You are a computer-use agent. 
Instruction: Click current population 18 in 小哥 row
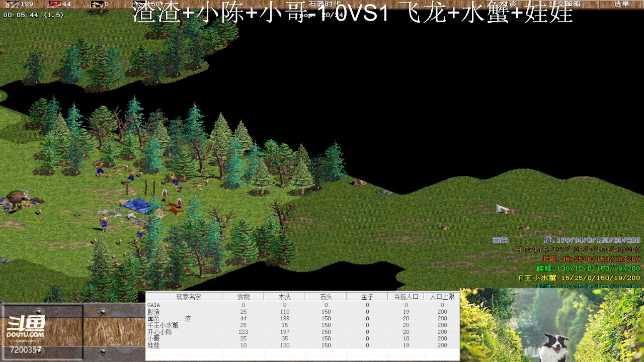(x=406, y=339)
